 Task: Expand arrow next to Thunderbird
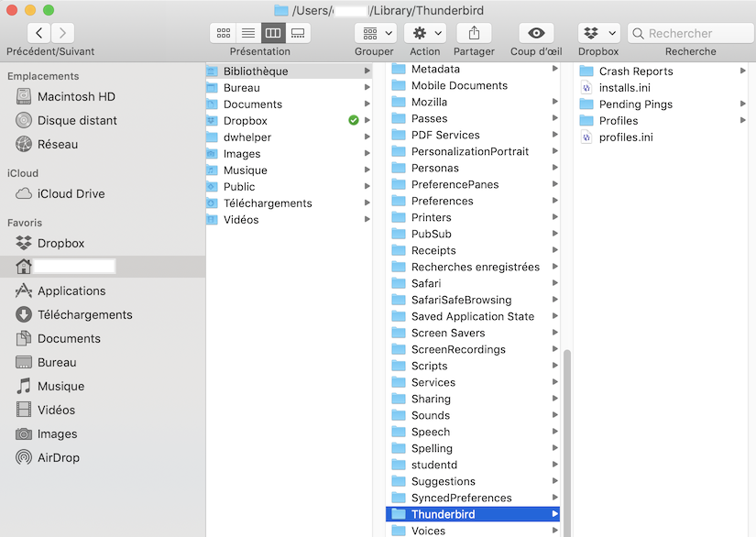point(555,514)
